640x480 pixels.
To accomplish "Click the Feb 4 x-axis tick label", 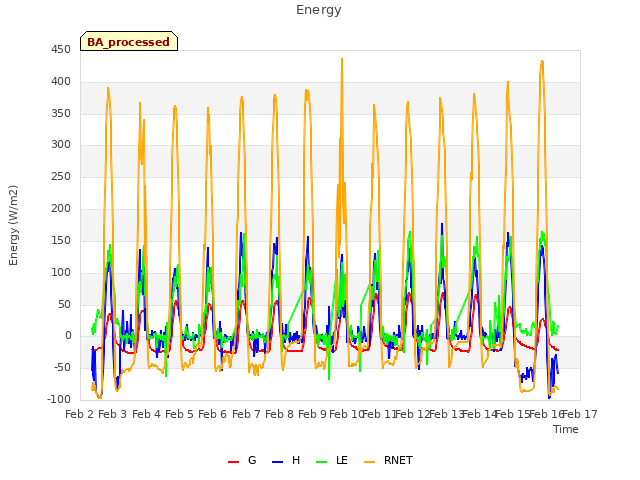I will pos(147,414).
